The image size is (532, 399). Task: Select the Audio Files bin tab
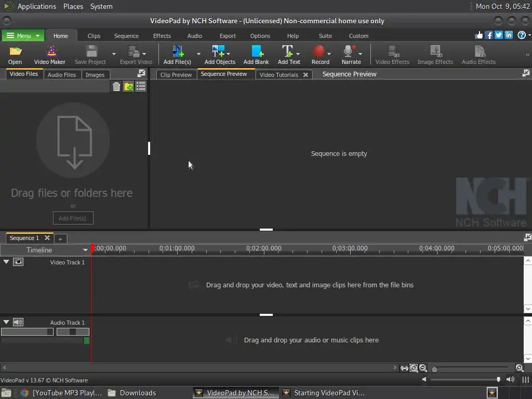coord(62,75)
